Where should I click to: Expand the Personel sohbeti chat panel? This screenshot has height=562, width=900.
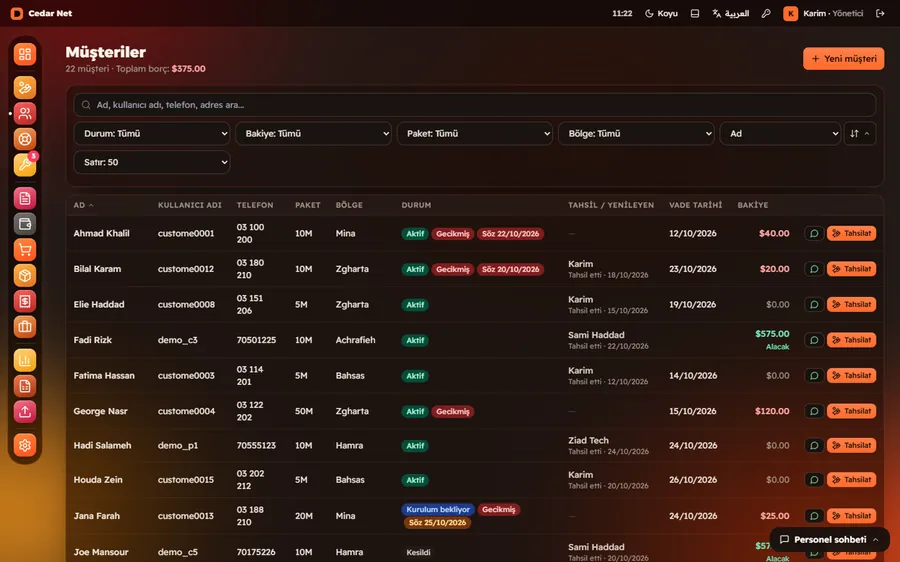(829, 540)
